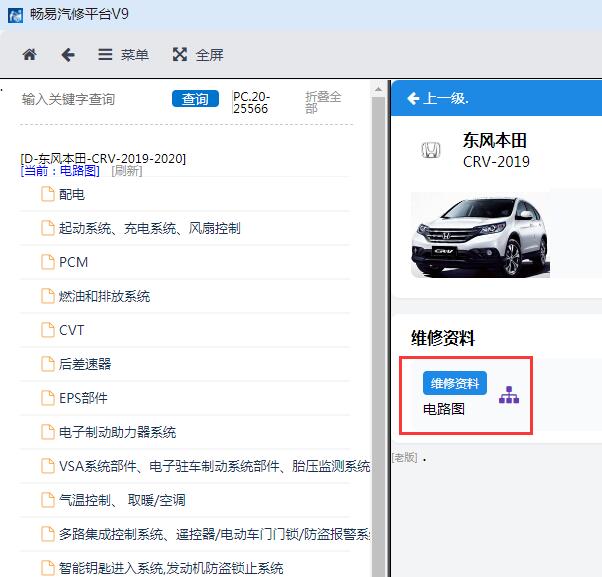Click document icon beside 多路集成控制系统 row
The image size is (602, 577).
pyautogui.click(x=48, y=534)
